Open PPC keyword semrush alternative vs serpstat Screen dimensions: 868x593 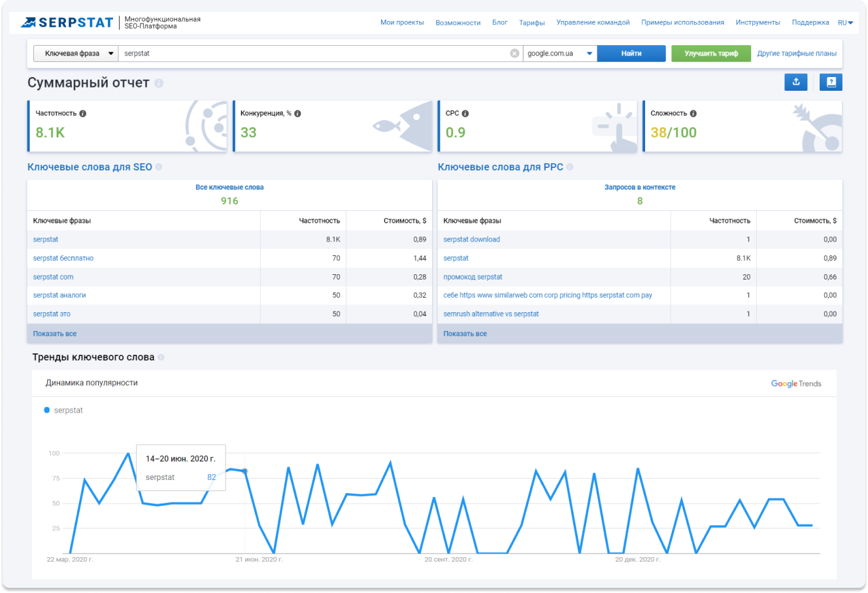[x=492, y=314]
